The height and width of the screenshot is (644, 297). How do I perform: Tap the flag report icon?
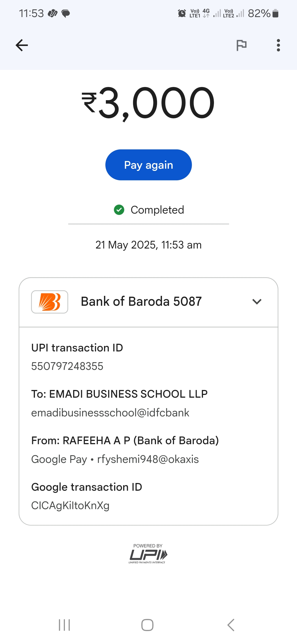pyautogui.click(x=241, y=45)
